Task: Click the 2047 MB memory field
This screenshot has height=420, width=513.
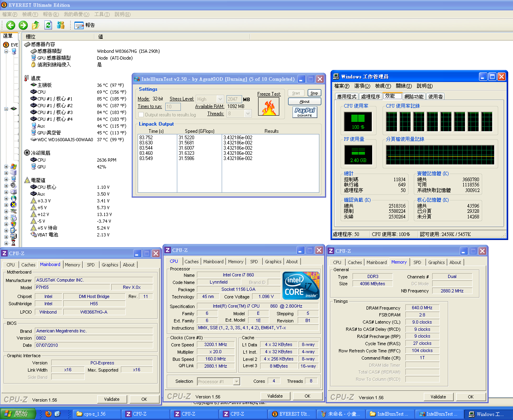Action: [x=234, y=99]
